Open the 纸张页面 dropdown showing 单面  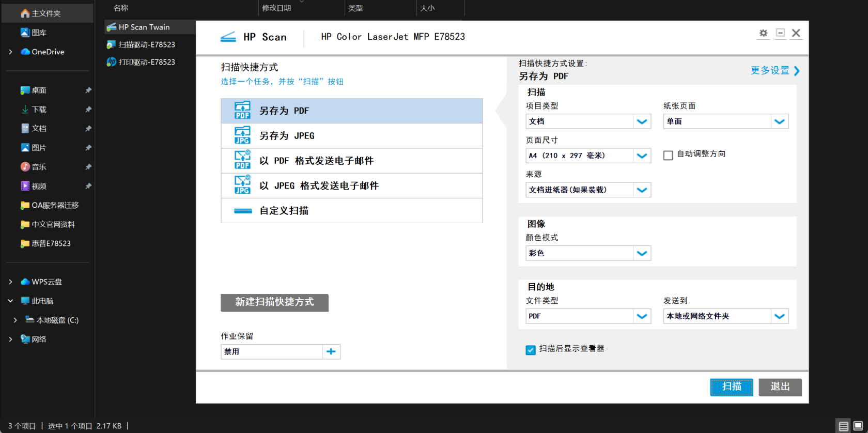pyautogui.click(x=726, y=121)
